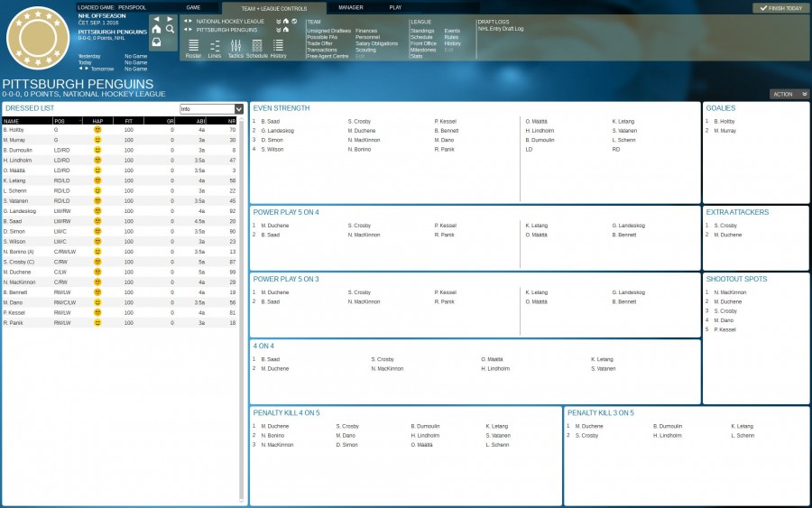Screen dimensions: 812x508
Task: Sort dressed list by HAP column
Action: point(97,121)
